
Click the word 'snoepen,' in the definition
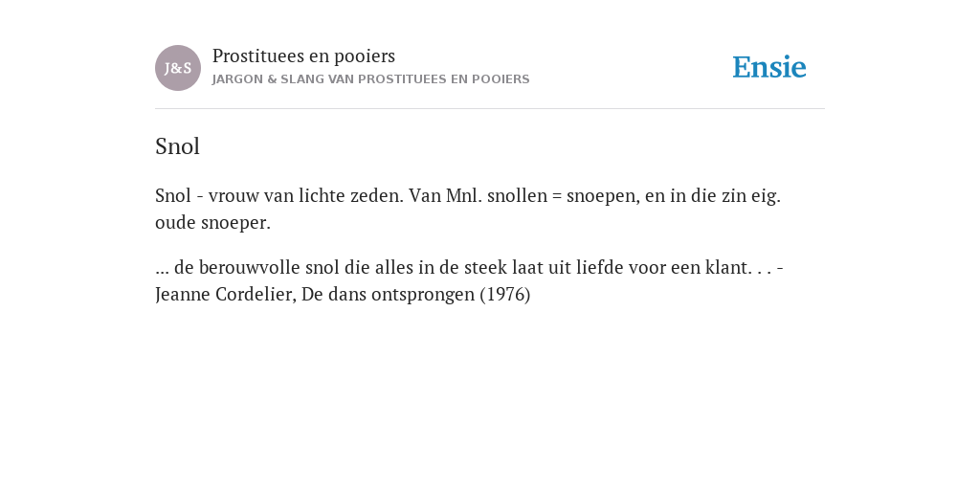604,197
